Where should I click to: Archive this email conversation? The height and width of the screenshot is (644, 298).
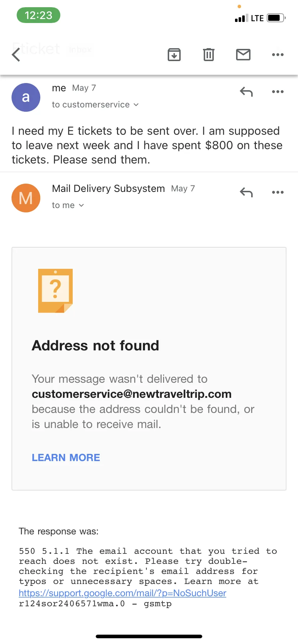point(174,55)
